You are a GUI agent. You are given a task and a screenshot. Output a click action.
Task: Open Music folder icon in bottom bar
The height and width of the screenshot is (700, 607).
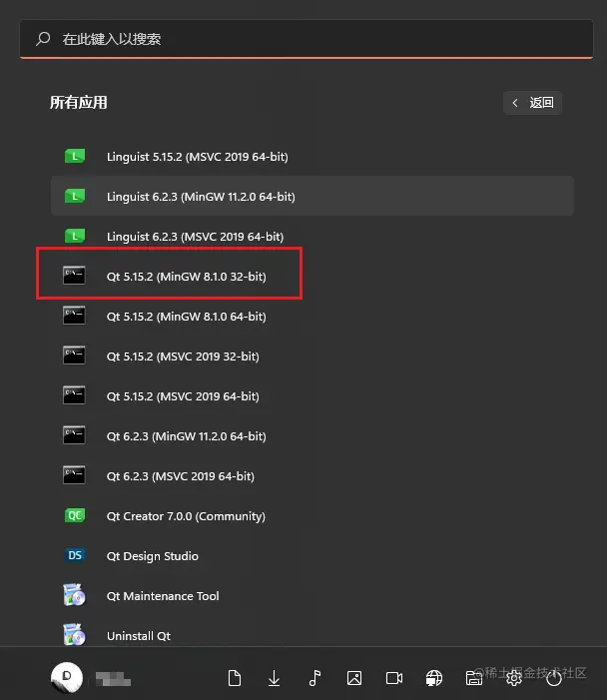pyautogui.click(x=314, y=678)
